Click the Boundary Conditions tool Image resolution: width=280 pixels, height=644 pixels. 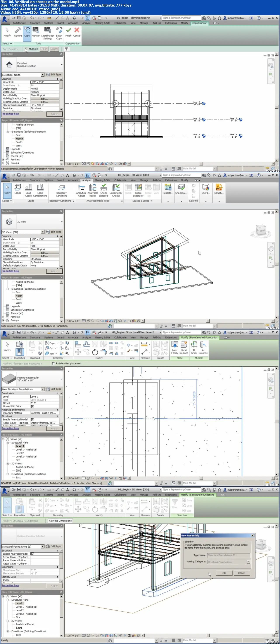coord(62,191)
